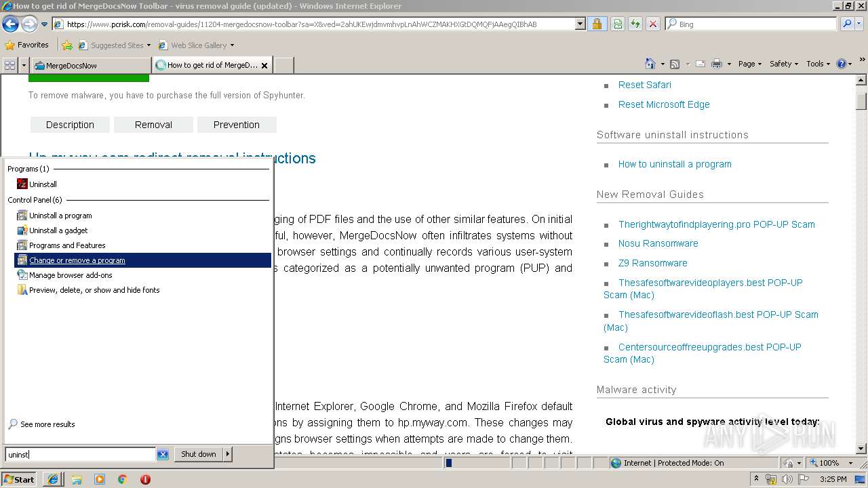Close the How to get rid tab

[x=264, y=66]
